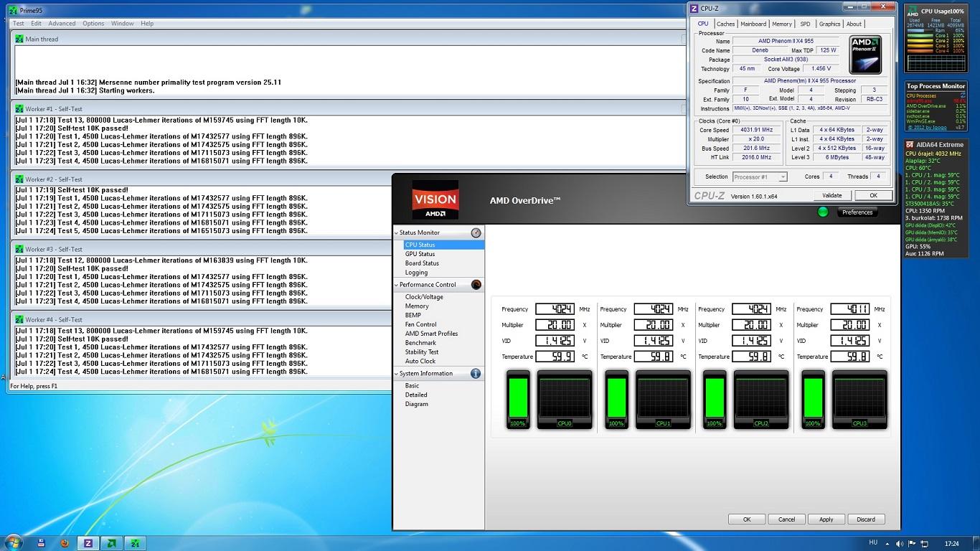Click the Main thread window icon
The height and width of the screenshot is (551, 980).
(x=19, y=39)
